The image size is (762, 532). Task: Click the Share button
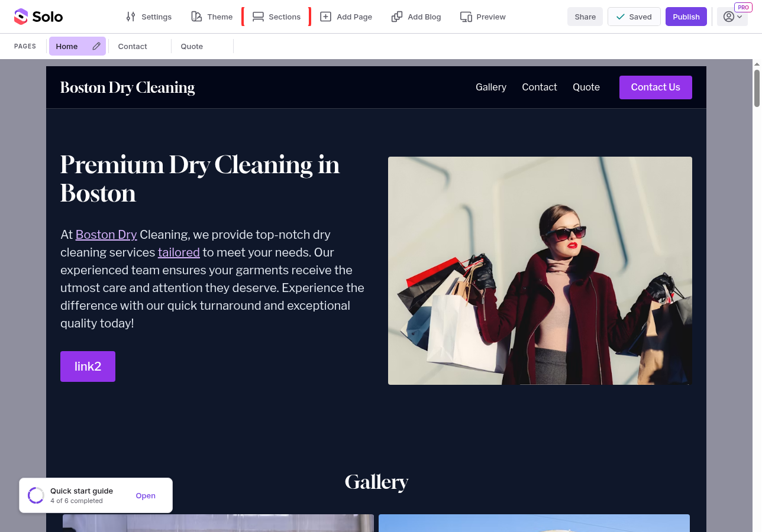click(x=585, y=17)
